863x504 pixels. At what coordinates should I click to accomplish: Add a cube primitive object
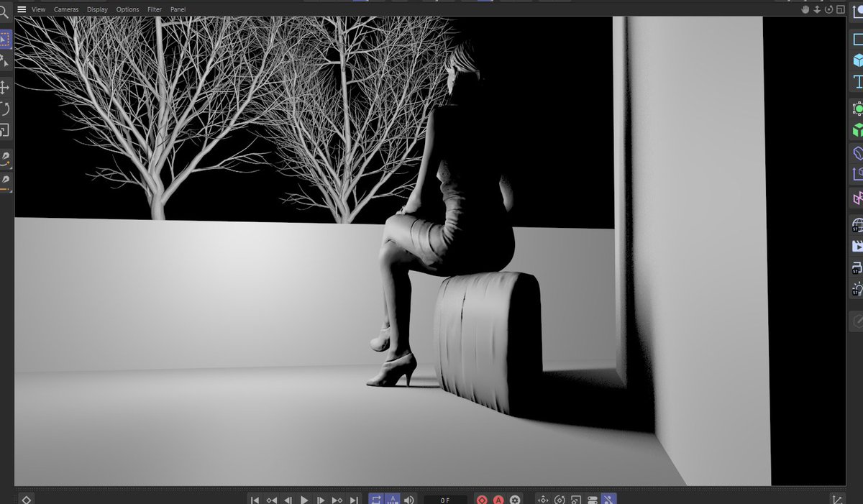[x=857, y=60]
